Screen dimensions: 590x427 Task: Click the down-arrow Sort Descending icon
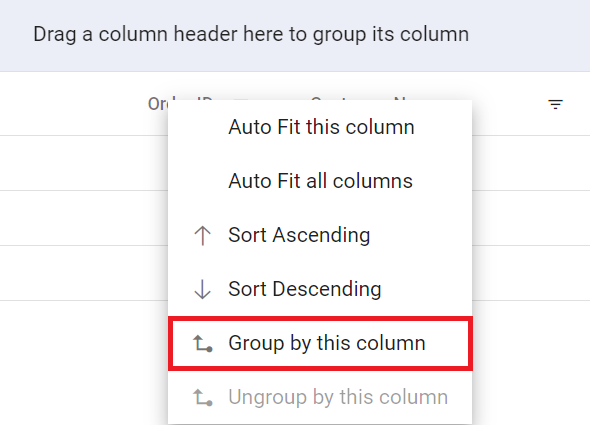point(202,289)
